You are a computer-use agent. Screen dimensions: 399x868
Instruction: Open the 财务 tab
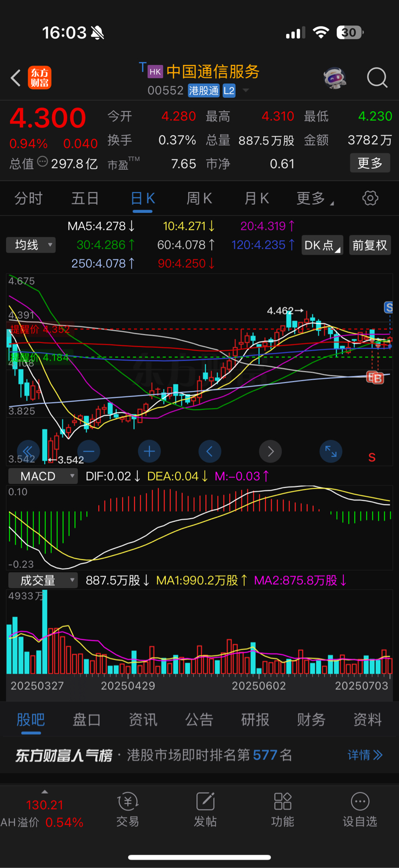coord(311,719)
